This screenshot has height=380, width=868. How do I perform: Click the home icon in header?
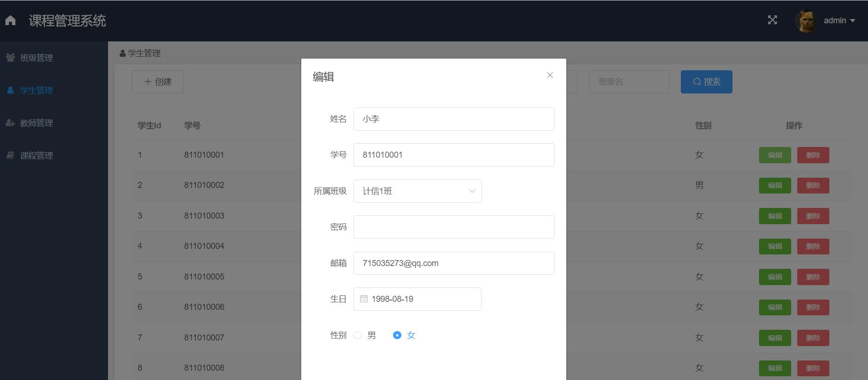[10, 20]
